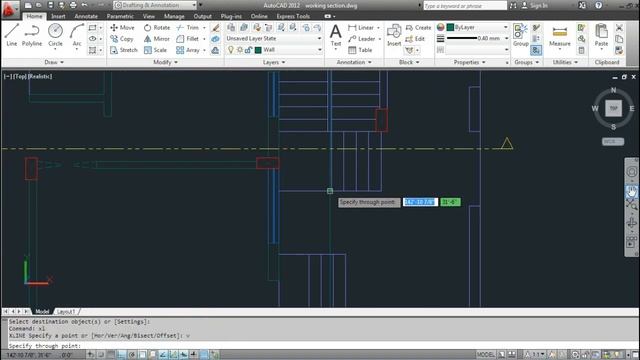The width and height of the screenshot is (640, 360).
Task: Click the MODEL status bar button
Action: (486, 354)
